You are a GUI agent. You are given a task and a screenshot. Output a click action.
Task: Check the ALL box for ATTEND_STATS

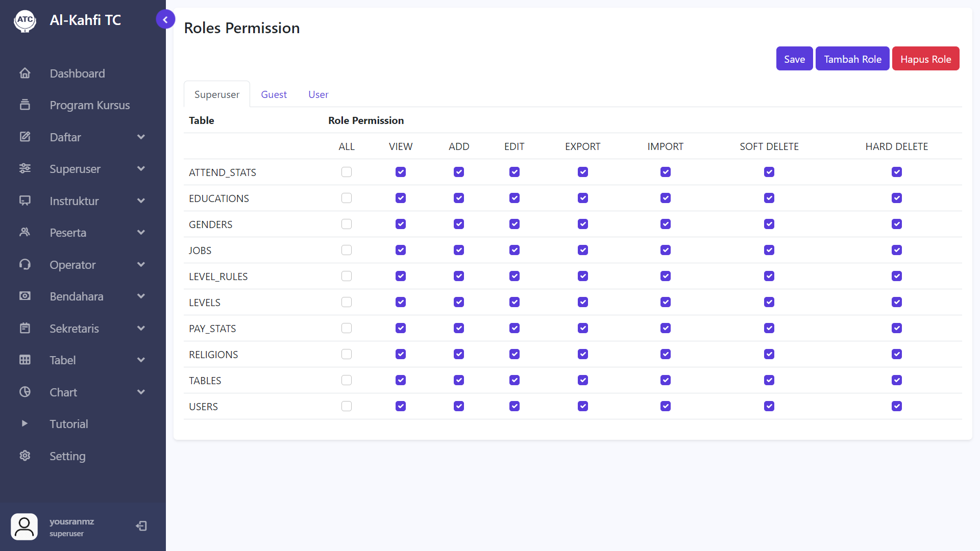347,172
